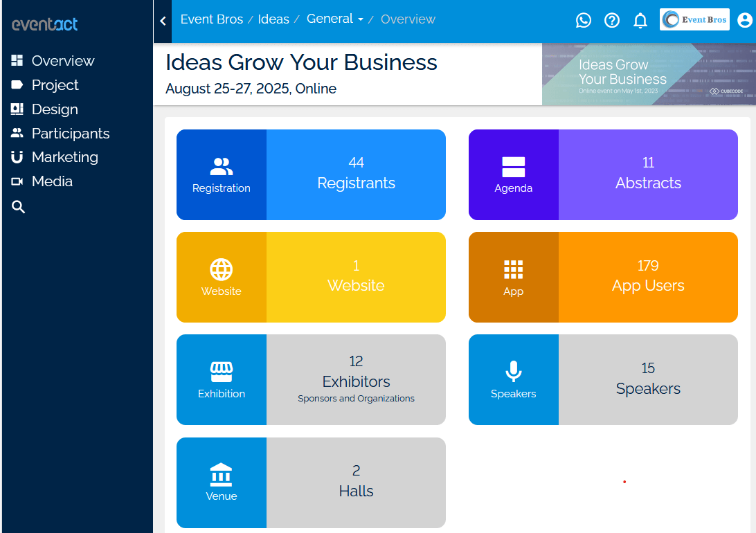Image resolution: width=756 pixels, height=533 pixels.
Task: Open the 44 Registrants card
Action: point(356,174)
